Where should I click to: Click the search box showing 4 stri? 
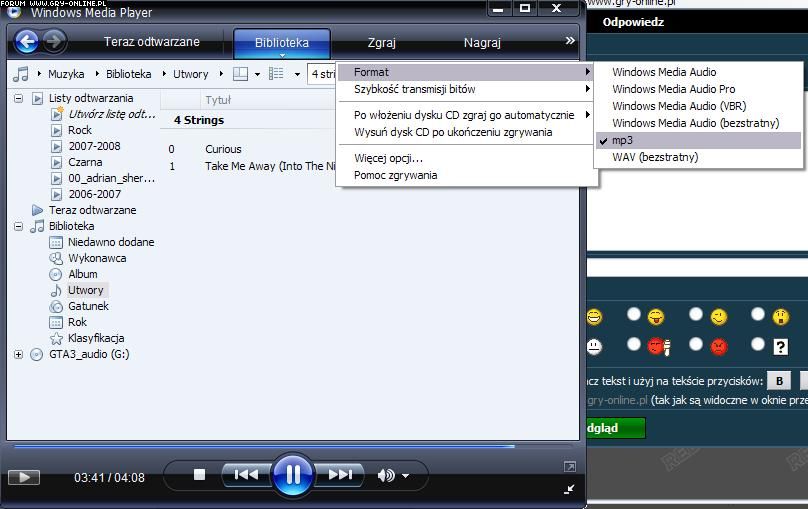tap(322, 74)
